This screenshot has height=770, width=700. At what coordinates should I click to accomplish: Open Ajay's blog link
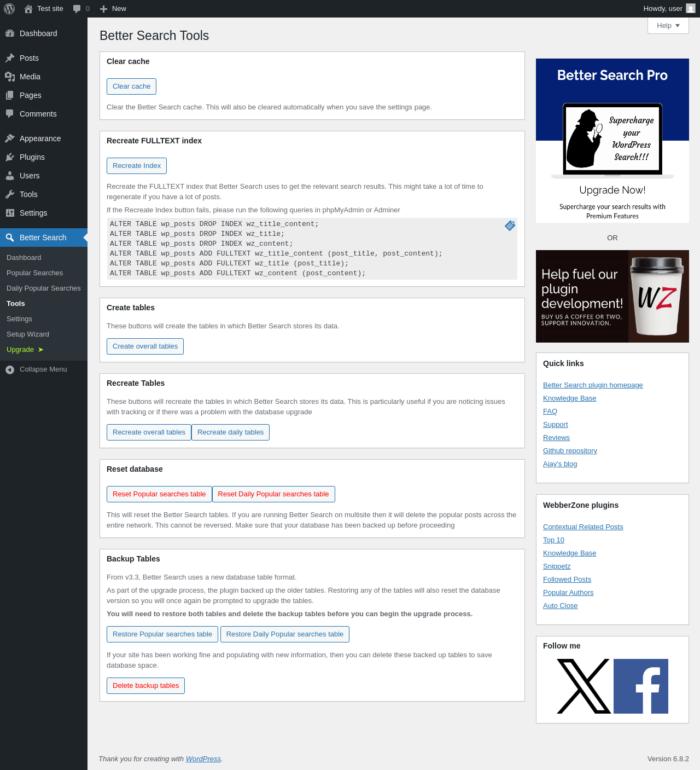[x=560, y=464]
